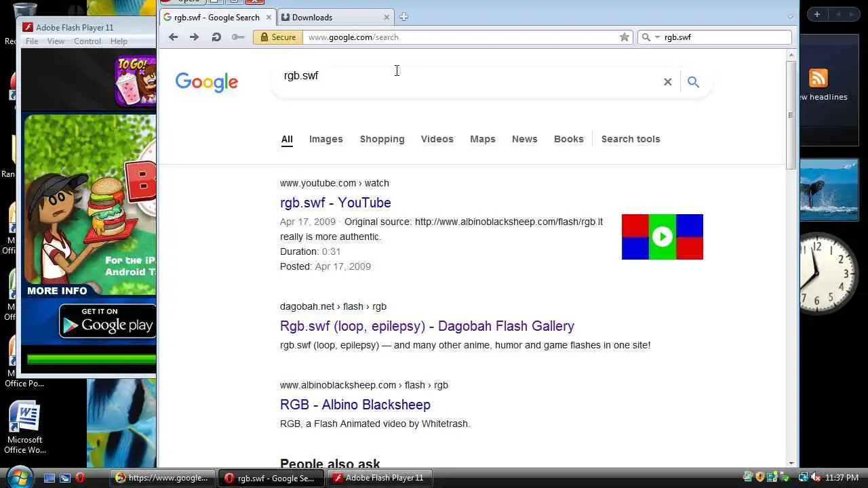This screenshot has width=868, height=488.
Task: Open Search tools
Action: pos(631,139)
